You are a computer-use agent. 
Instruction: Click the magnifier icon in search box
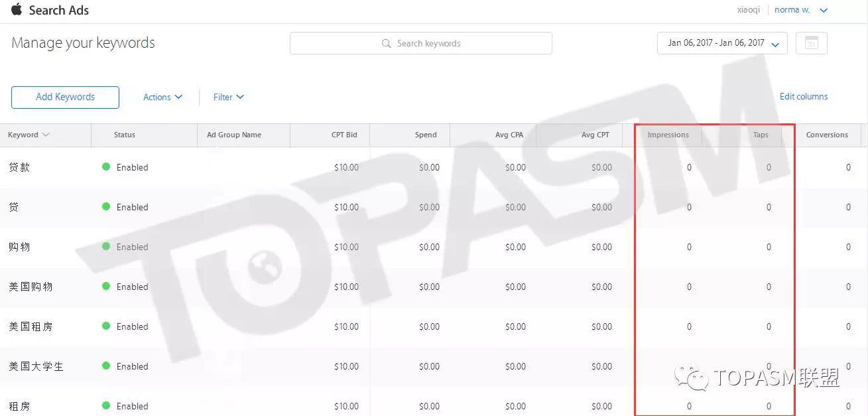click(x=387, y=43)
